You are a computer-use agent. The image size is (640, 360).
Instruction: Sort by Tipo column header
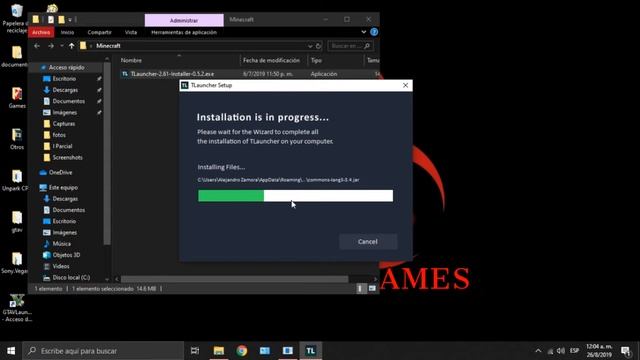coord(316,60)
